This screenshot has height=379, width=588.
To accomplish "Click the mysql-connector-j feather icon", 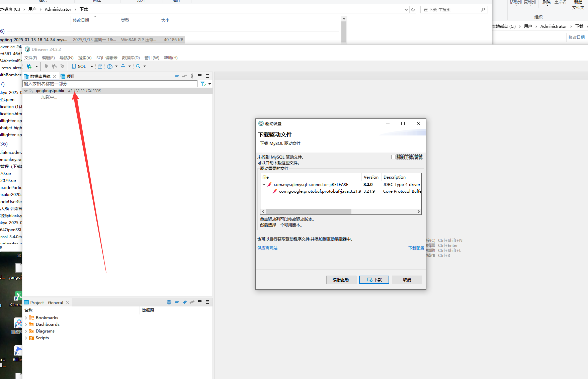I will (269, 185).
